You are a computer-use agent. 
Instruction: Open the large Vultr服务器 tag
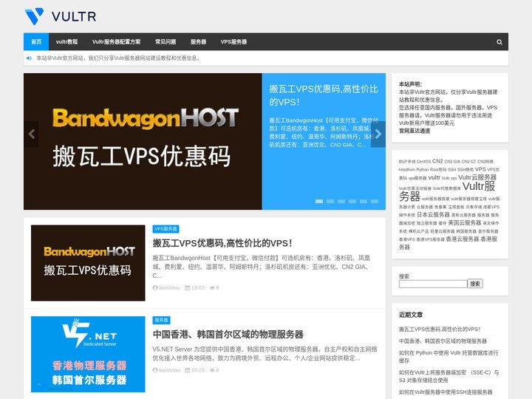(447, 191)
